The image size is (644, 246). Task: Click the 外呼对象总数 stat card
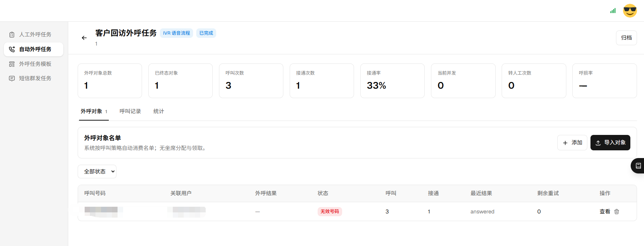(x=110, y=81)
